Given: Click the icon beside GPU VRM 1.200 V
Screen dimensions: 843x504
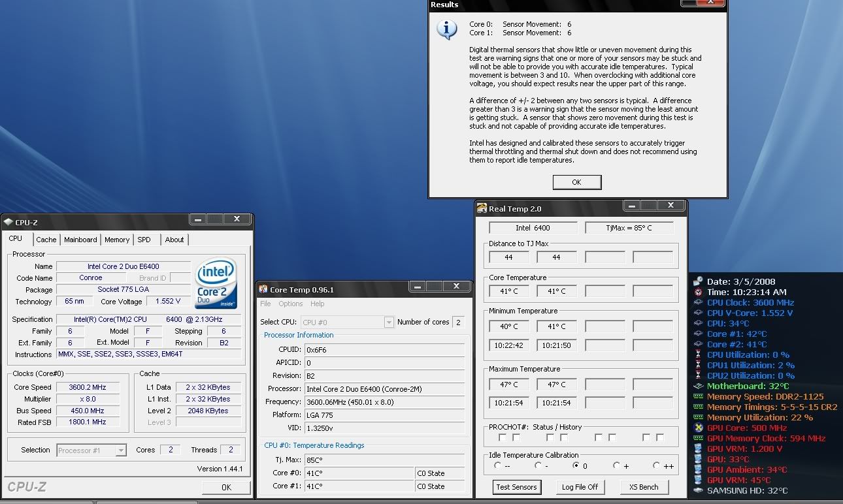Looking at the screenshot, I should (x=699, y=449).
